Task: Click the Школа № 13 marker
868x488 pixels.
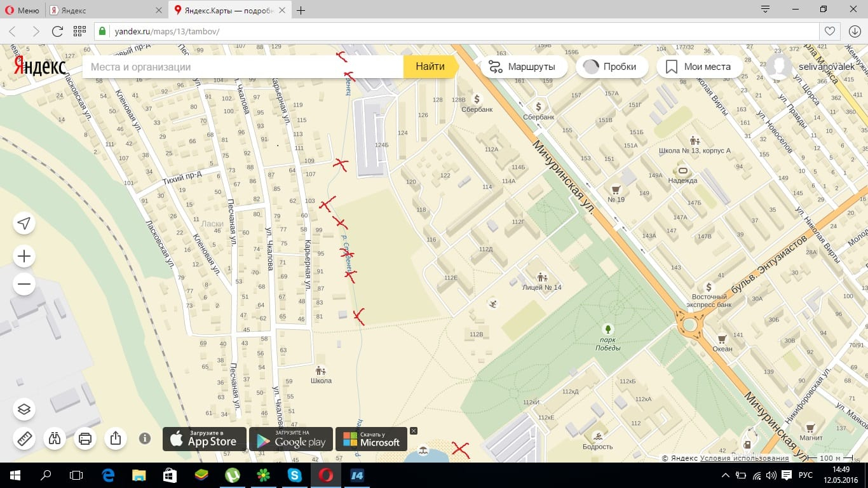Action: click(x=695, y=140)
